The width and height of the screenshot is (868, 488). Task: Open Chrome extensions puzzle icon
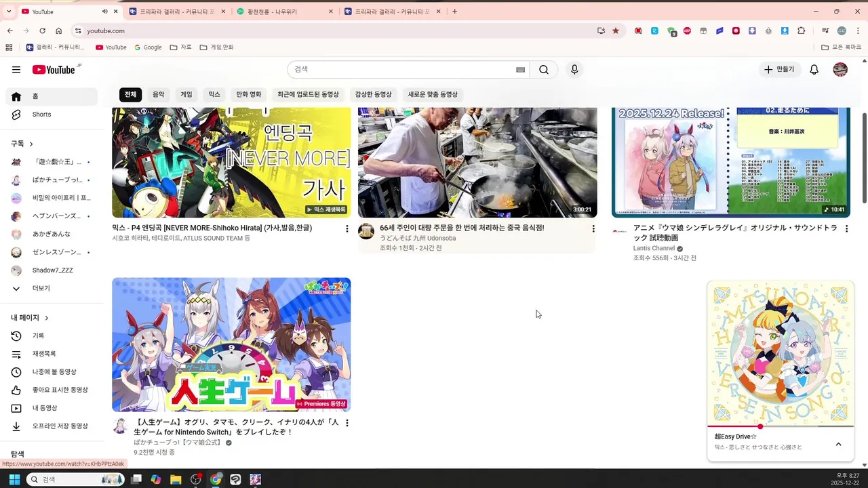point(802,30)
